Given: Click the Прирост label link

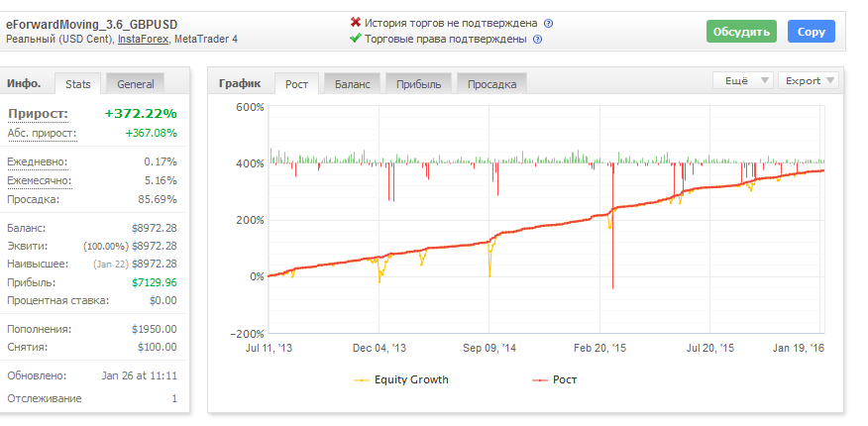Looking at the screenshot, I should tap(38, 114).
